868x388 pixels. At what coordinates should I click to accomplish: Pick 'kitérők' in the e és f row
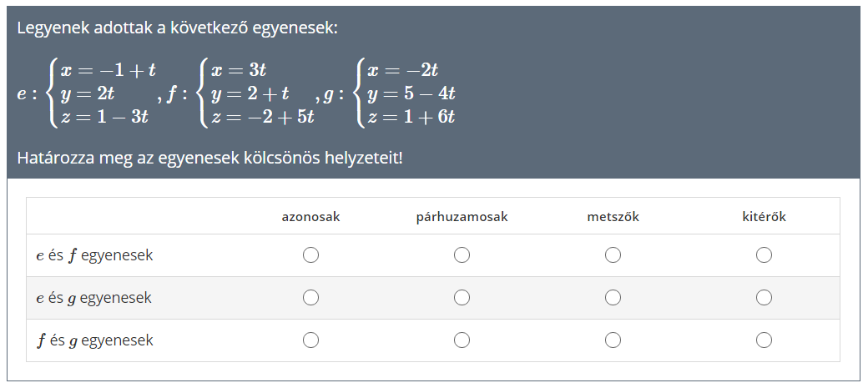coord(764,255)
